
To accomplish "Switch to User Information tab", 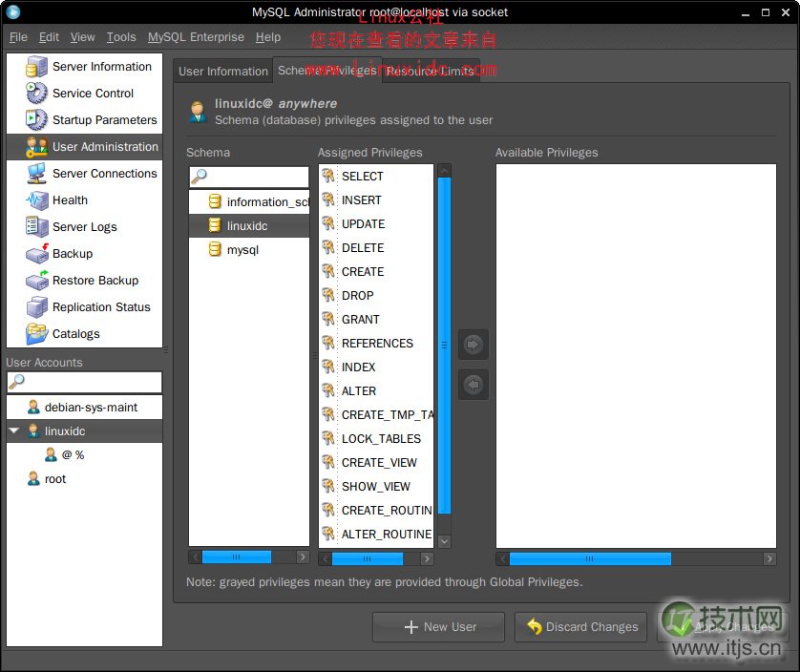I will [x=223, y=72].
